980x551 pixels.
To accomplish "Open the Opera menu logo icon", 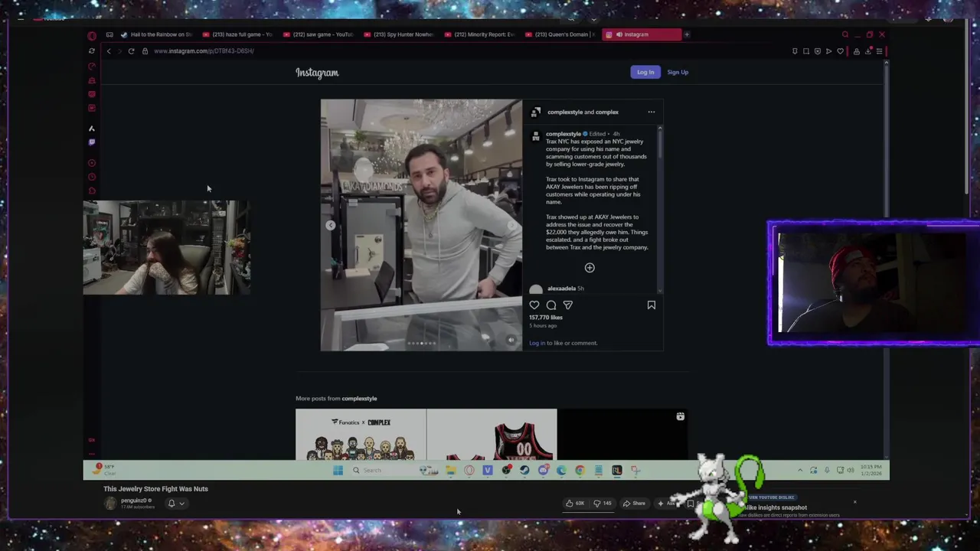I will coord(92,35).
